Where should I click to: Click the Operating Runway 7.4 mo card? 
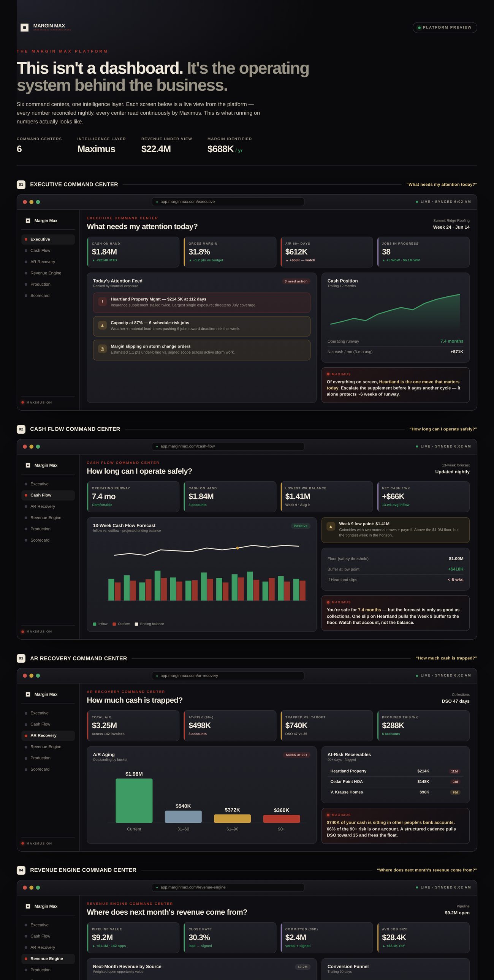tap(133, 497)
